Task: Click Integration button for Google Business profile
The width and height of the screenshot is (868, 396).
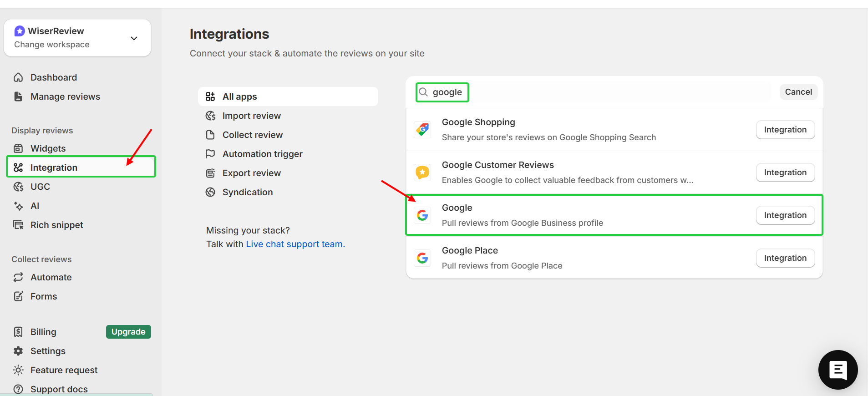Action: pyautogui.click(x=785, y=215)
